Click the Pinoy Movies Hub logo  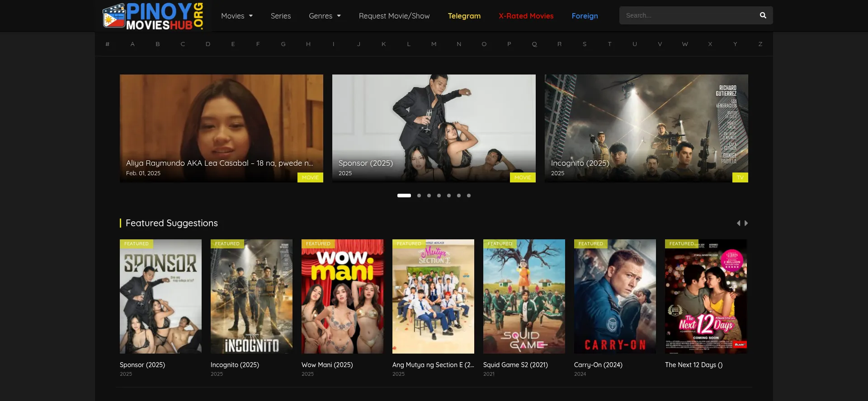(x=153, y=16)
